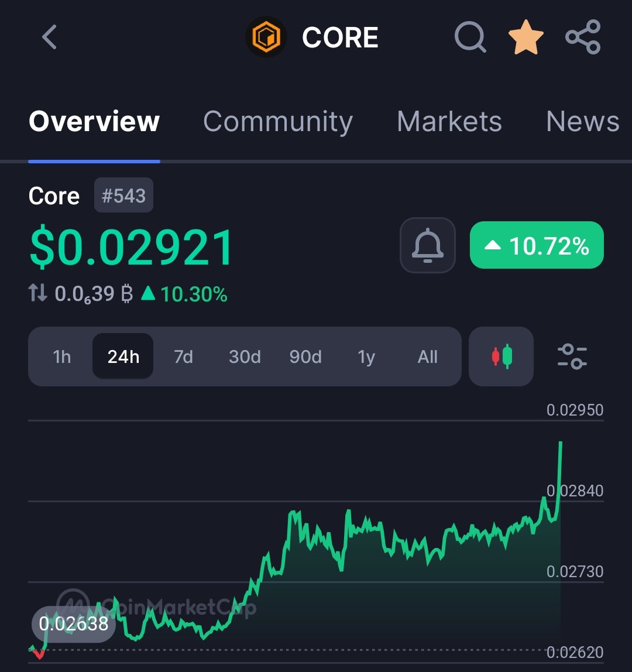Tap the 10.72% change badge
This screenshot has width=632, height=672.
point(537,245)
